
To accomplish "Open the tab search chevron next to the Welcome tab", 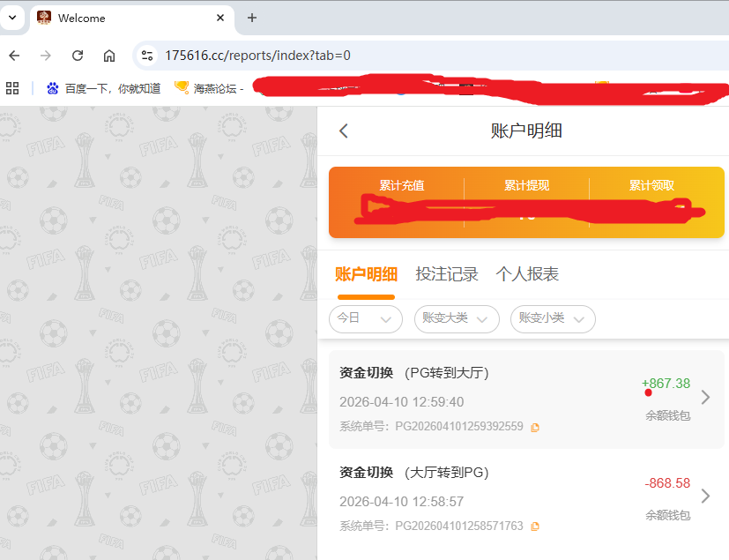I will (11, 18).
